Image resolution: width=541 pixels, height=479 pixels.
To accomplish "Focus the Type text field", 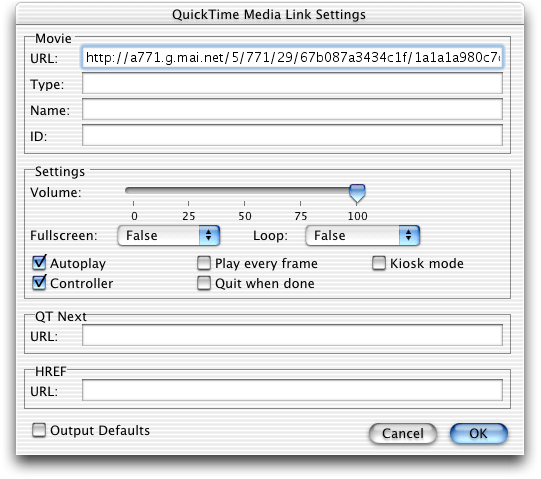I will [x=292, y=84].
